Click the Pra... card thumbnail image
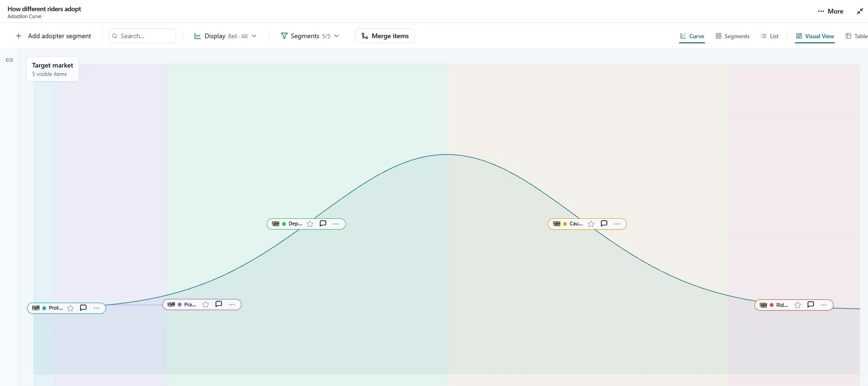This screenshot has height=386, width=868. [x=171, y=305]
